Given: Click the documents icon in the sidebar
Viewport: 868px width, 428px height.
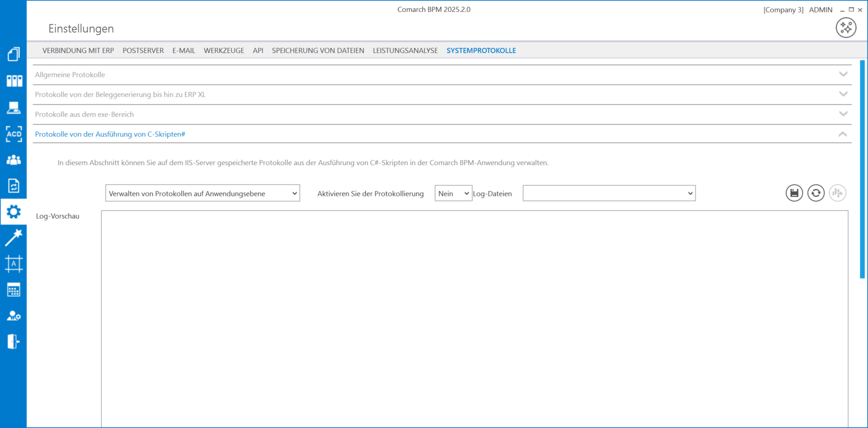Looking at the screenshot, I should (x=14, y=54).
